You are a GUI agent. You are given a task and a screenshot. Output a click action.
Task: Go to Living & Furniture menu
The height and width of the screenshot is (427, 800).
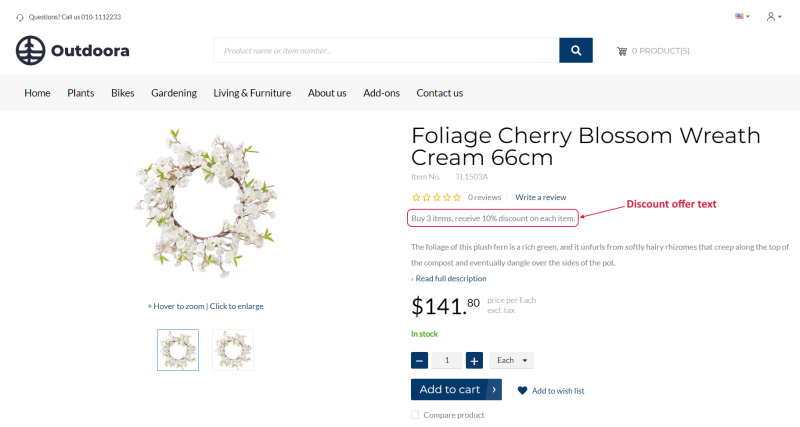(x=252, y=93)
